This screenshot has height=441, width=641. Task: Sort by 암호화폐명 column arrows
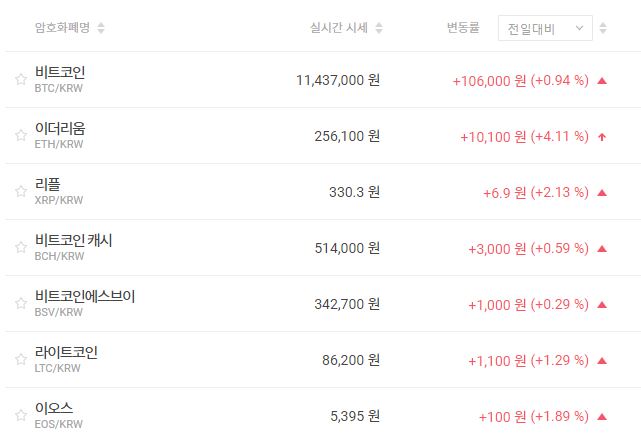click(x=101, y=28)
